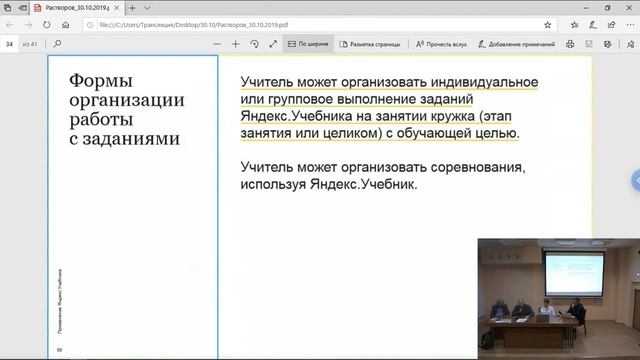Click the text Учитель может организовать соревнования

click(382, 167)
